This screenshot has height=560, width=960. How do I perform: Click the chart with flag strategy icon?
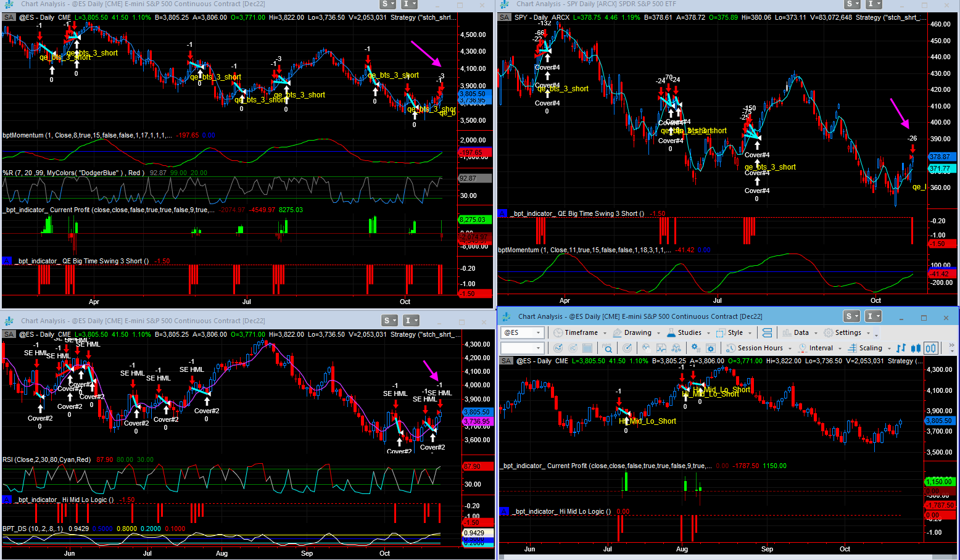[661, 348]
